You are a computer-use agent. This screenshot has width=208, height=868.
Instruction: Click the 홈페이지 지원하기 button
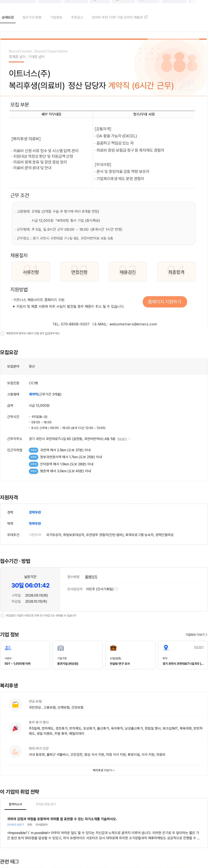tap(165, 302)
